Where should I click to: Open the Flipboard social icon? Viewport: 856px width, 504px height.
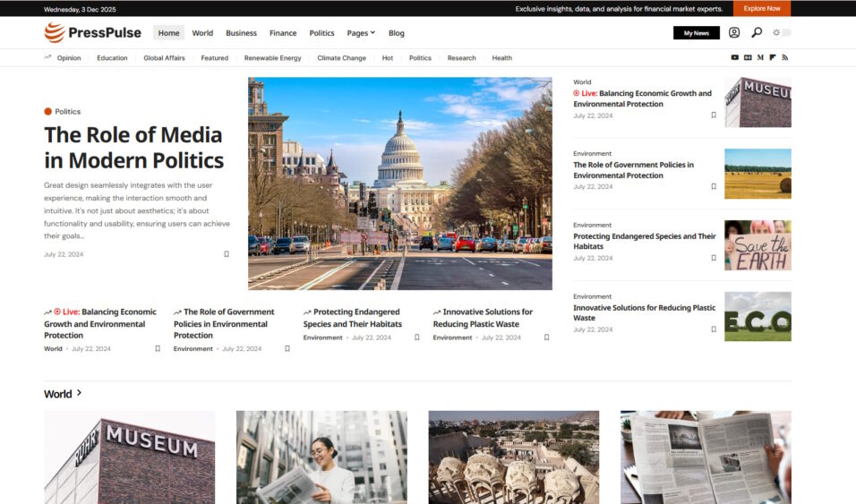tap(772, 58)
